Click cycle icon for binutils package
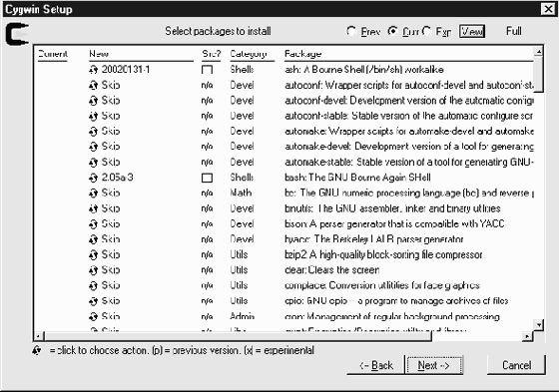This screenshot has width=559, height=392. click(x=93, y=208)
